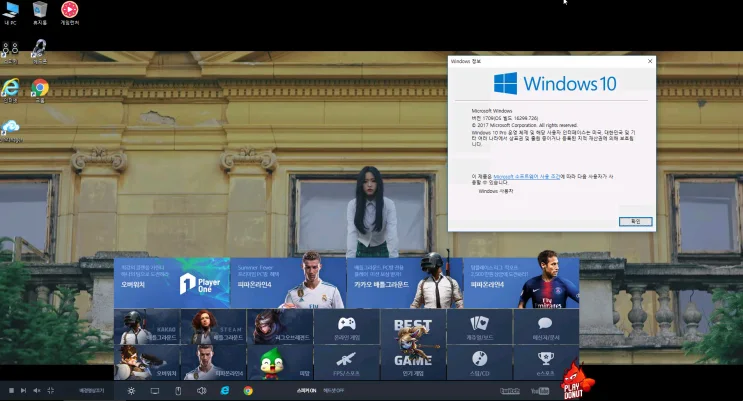Image resolution: width=743 pixels, height=401 pixels.
Task: Launch the KAKAO 배틀그라운드 tile
Action: coord(147,327)
